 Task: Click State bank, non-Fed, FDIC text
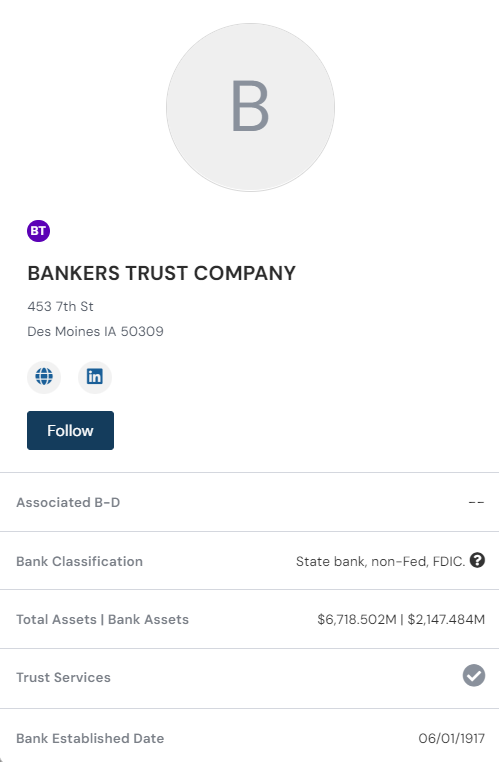[x=380, y=562]
